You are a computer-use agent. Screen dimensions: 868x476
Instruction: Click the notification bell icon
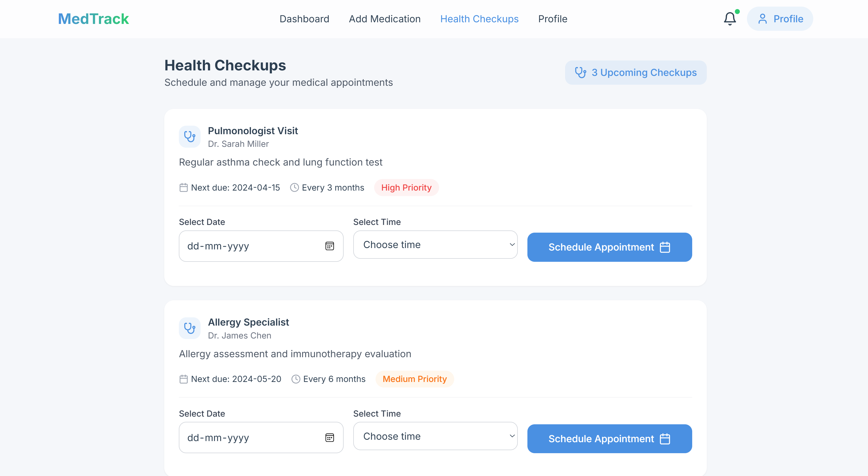pos(730,19)
